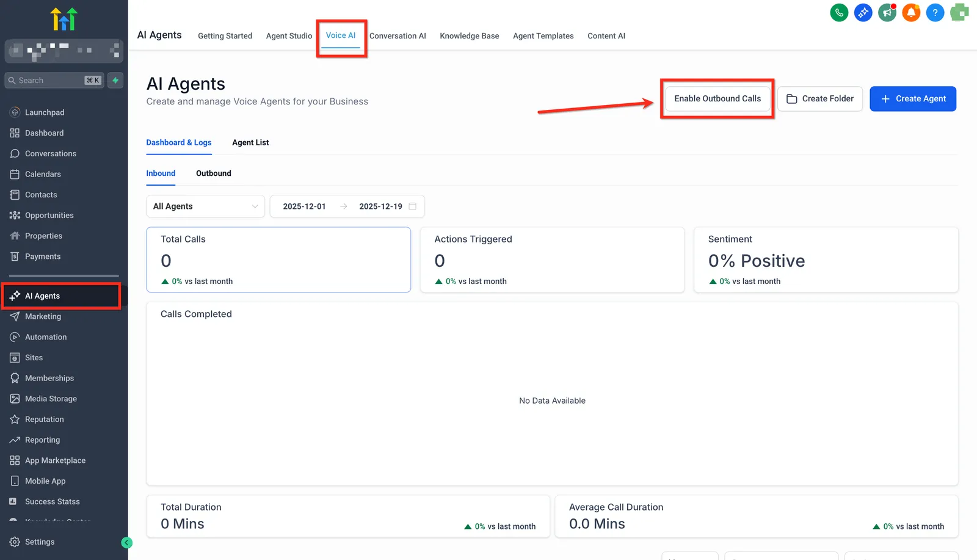Click the Create Folder button
This screenshot has width=977, height=560.
820,99
